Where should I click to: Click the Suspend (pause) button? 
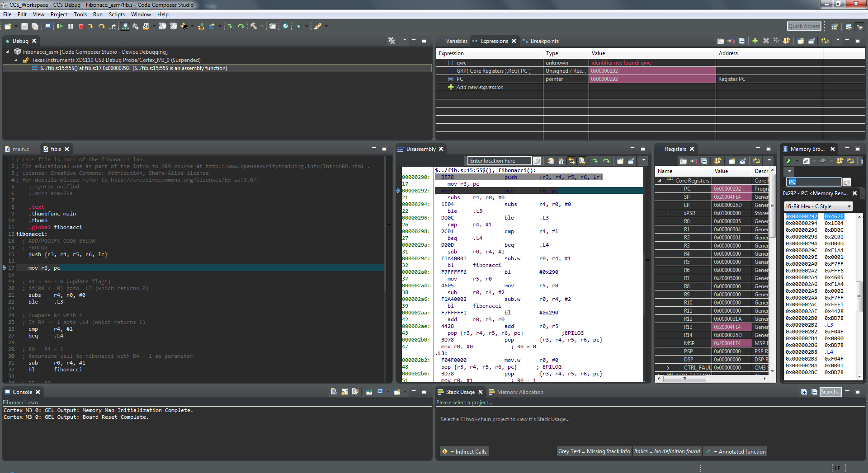pyautogui.click(x=71, y=27)
